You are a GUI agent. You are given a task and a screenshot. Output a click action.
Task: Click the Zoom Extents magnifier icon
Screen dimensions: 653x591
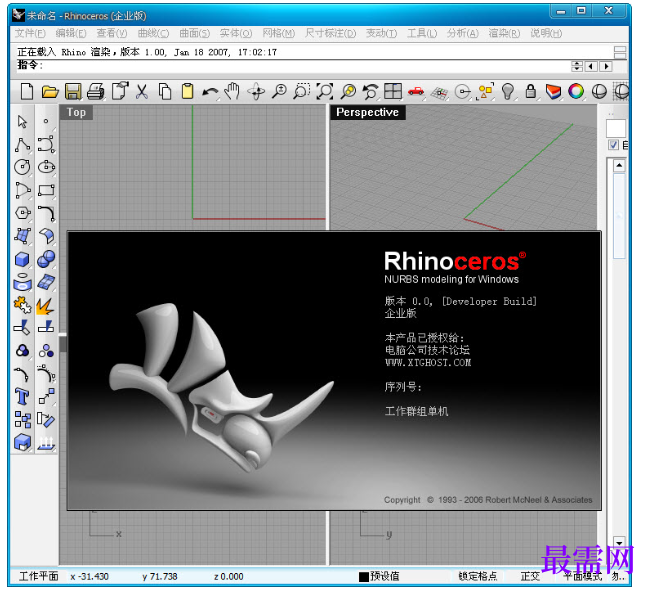325,91
